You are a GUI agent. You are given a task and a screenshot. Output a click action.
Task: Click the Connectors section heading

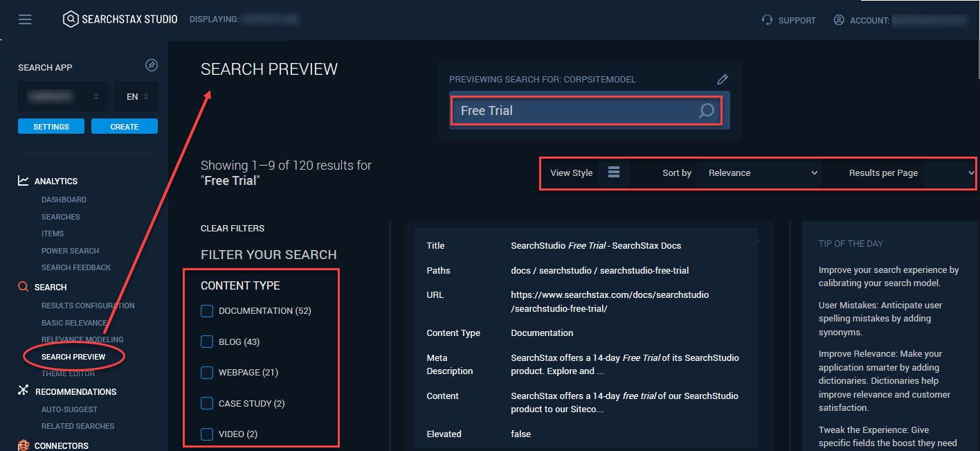(62, 445)
